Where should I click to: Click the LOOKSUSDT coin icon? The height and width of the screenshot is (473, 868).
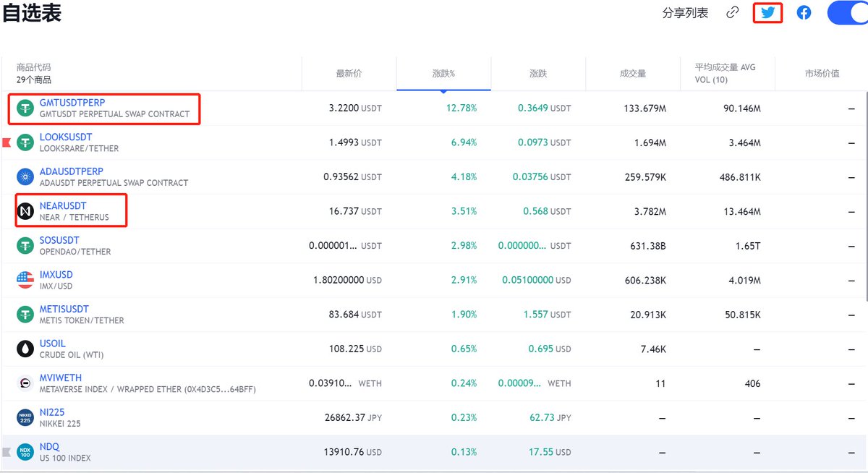pos(25,142)
